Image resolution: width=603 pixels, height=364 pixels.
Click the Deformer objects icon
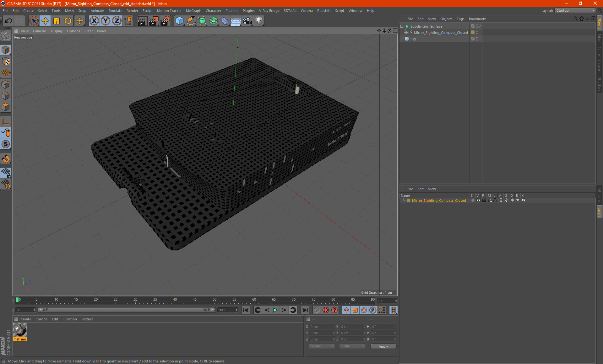[x=225, y=21]
